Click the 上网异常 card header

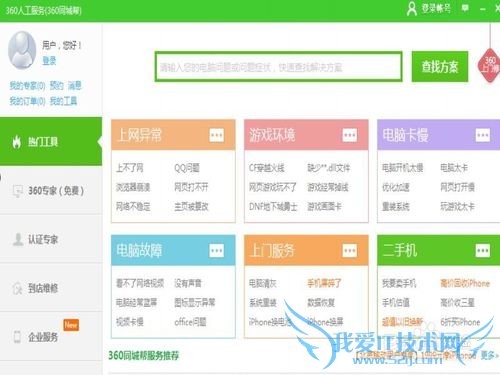pos(173,135)
